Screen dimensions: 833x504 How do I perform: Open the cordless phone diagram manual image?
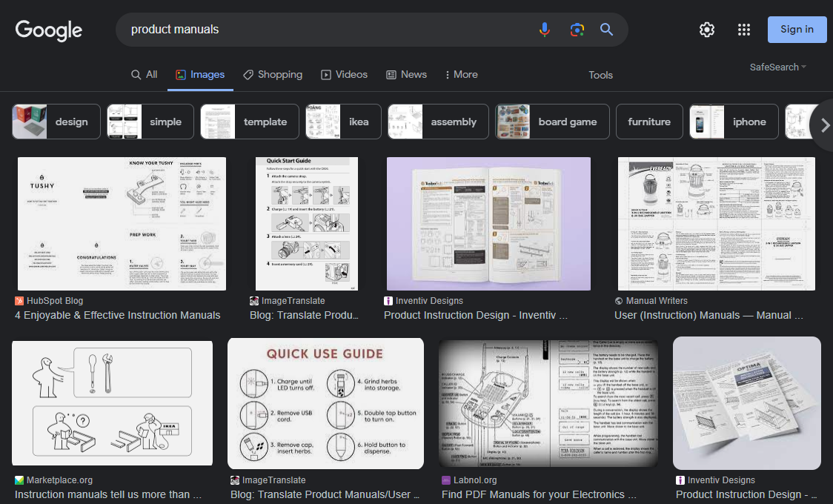pyautogui.click(x=548, y=404)
